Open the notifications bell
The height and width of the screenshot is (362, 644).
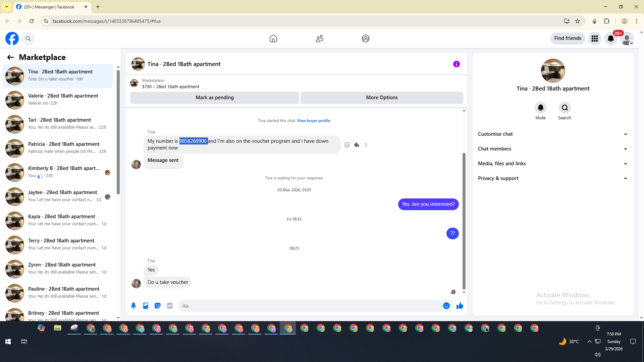tap(611, 39)
